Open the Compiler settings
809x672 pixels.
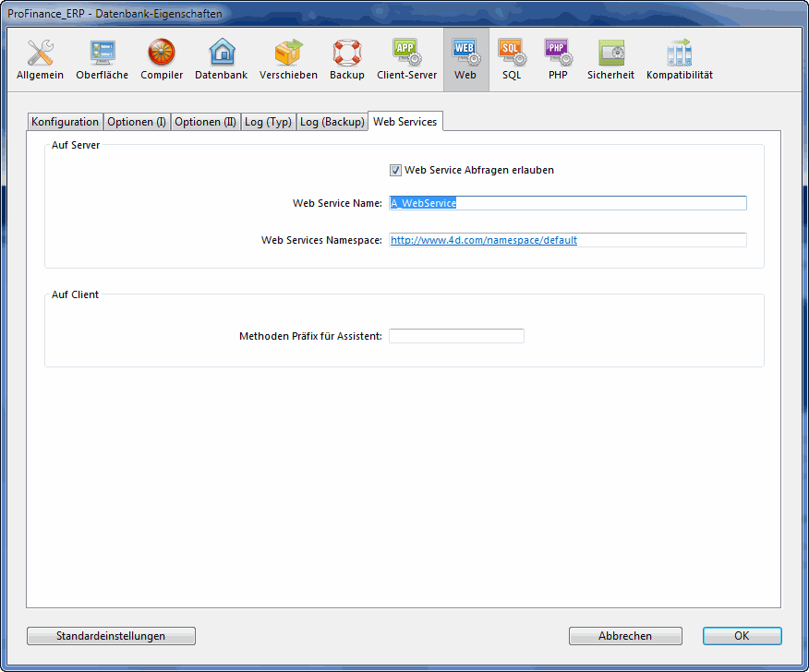click(x=162, y=59)
